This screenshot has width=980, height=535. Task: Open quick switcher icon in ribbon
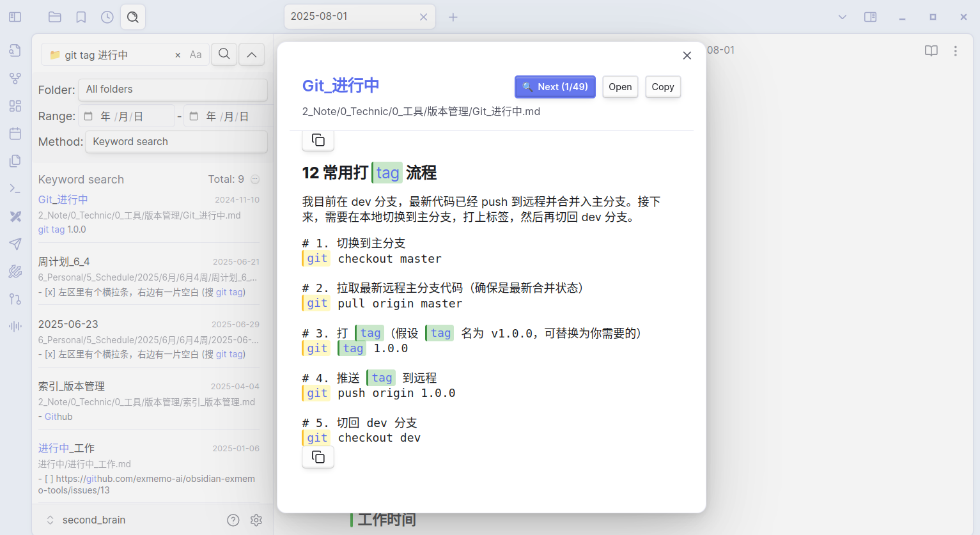tap(15, 50)
